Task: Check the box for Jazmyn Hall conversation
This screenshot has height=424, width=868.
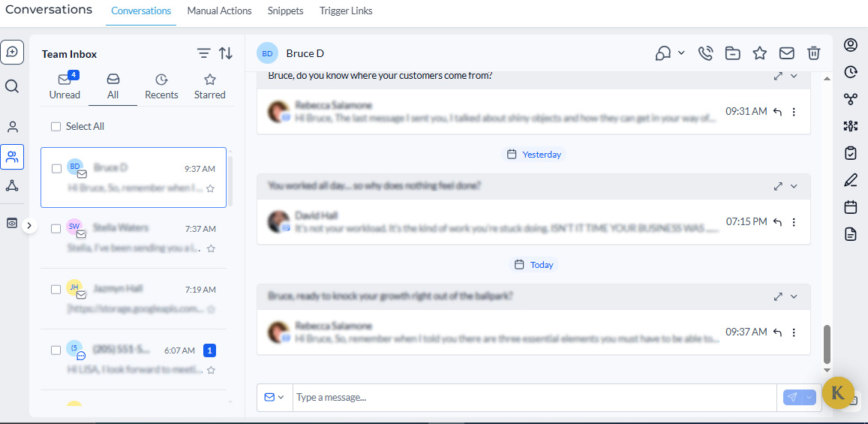Action: (56, 289)
